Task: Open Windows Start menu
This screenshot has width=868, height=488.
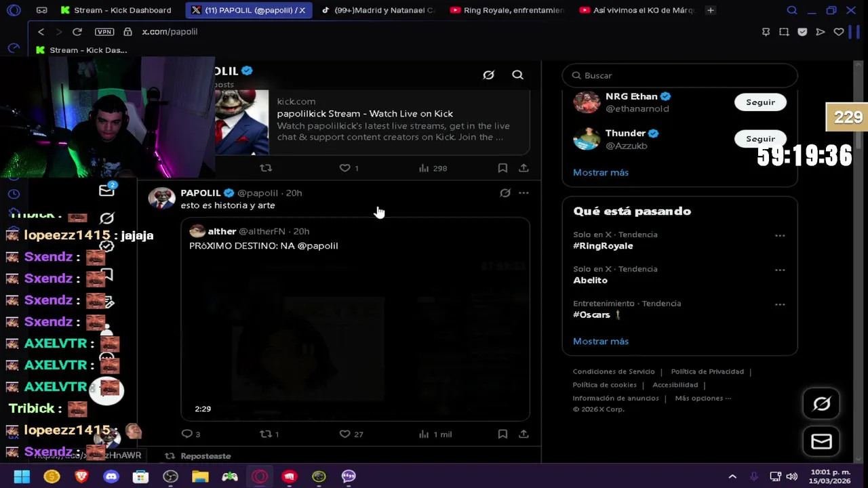Action: (x=22, y=476)
